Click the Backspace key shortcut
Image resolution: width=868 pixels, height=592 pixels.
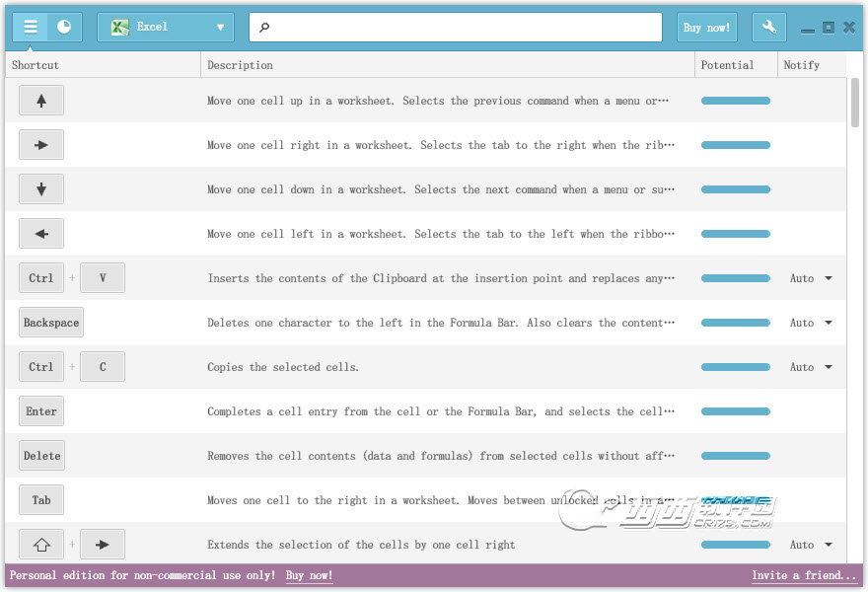51,323
